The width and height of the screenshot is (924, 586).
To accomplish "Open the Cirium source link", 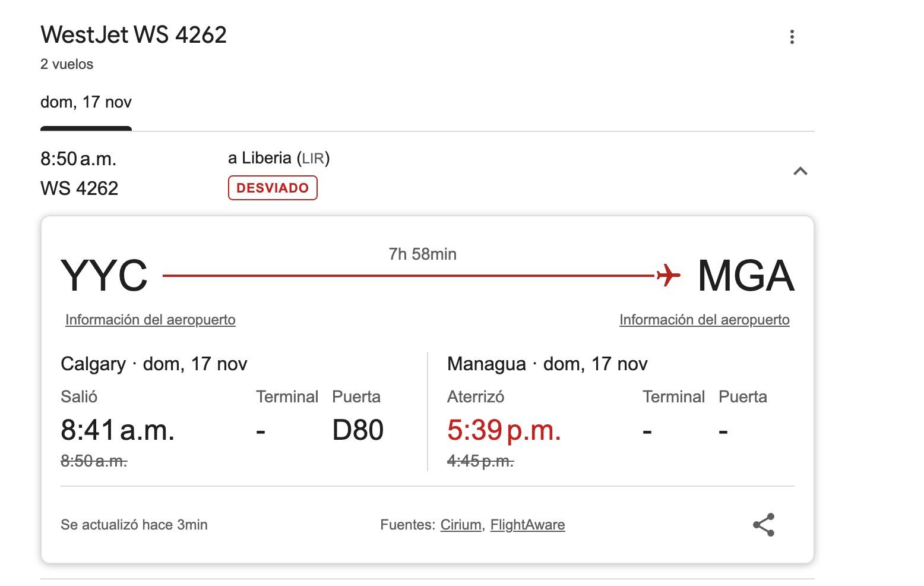I will click(x=461, y=525).
